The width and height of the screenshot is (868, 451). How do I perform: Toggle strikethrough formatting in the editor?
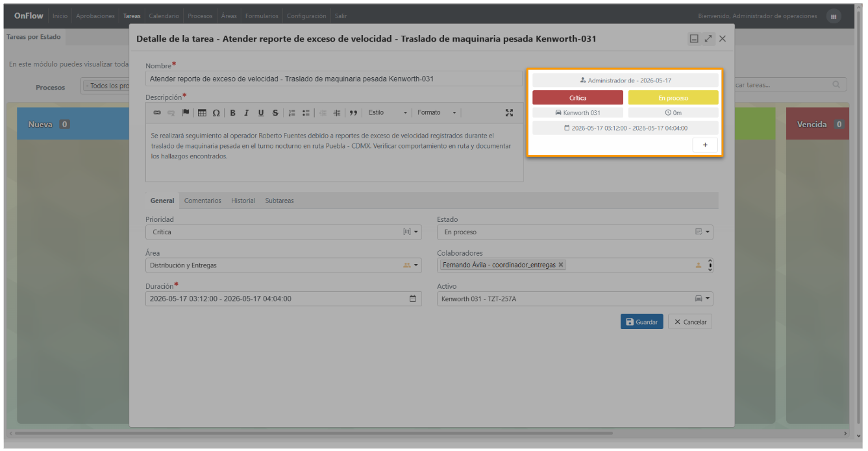(x=275, y=113)
